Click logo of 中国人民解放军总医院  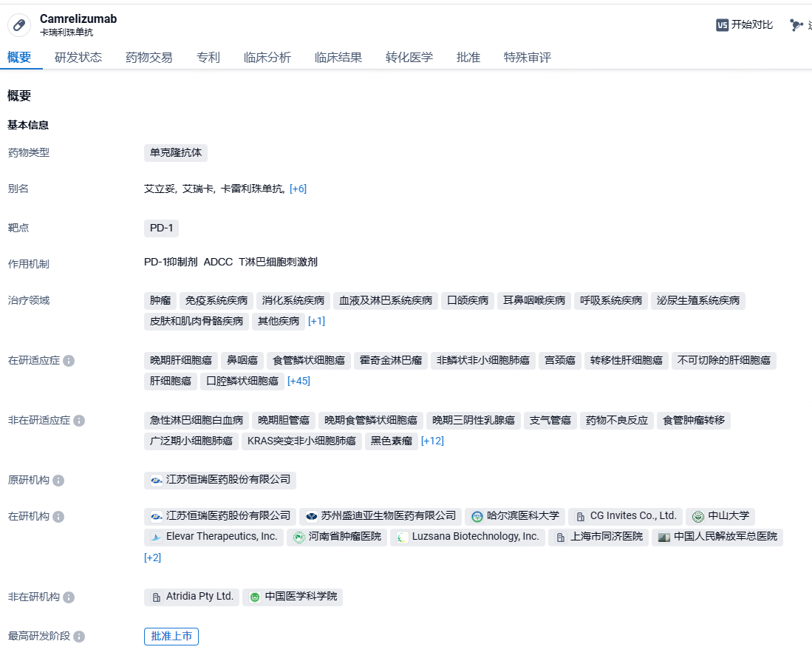[x=664, y=538]
